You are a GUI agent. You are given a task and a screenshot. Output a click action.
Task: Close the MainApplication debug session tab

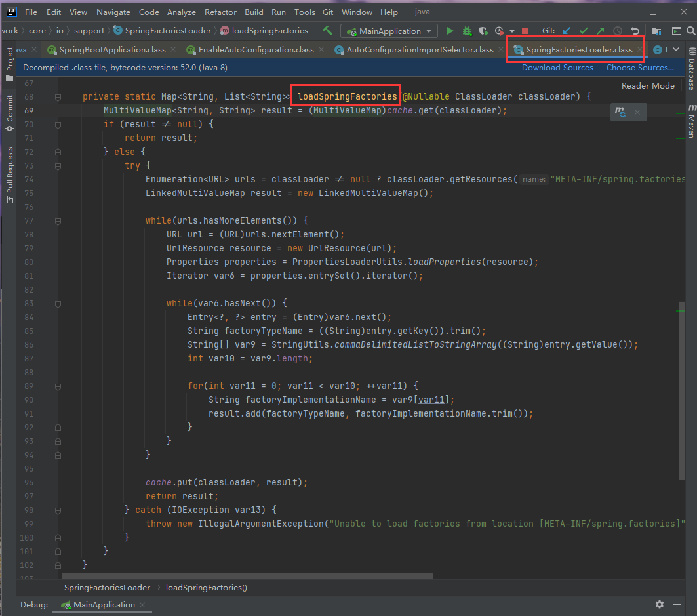(142, 604)
